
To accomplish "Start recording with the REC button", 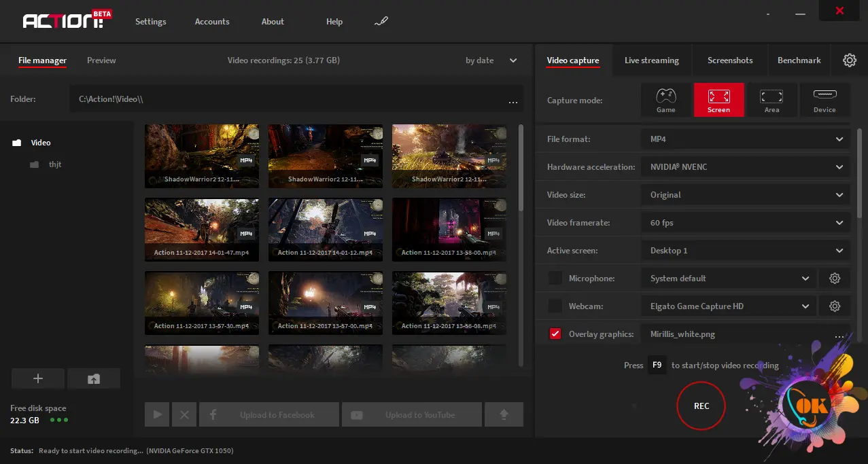I will [x=701, y=406].
